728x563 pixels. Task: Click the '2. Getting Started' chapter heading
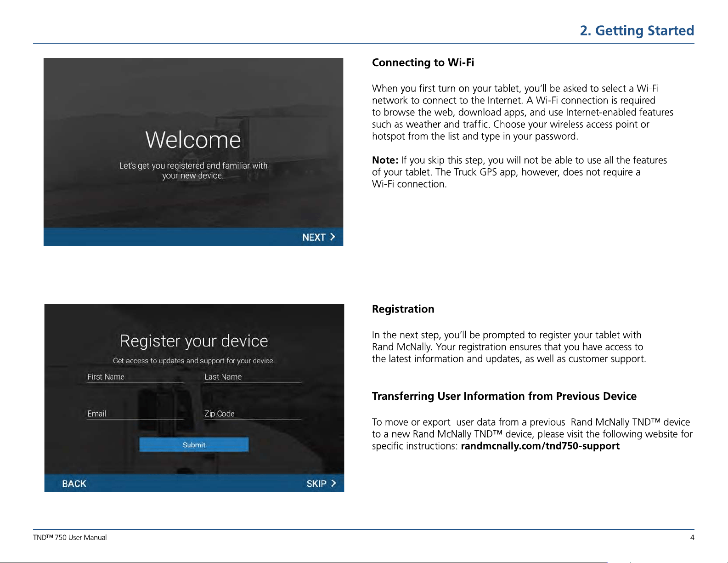click(637, 30)
